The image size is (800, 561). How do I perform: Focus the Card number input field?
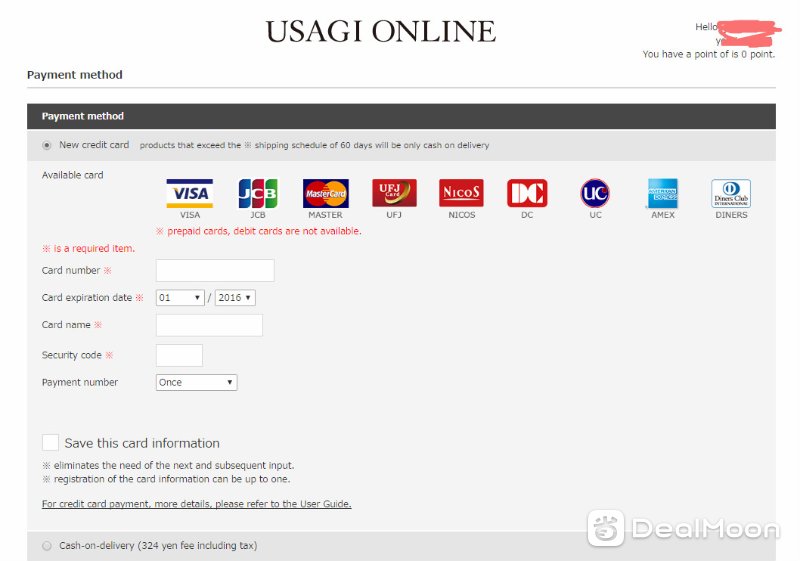tap(215, 270)
